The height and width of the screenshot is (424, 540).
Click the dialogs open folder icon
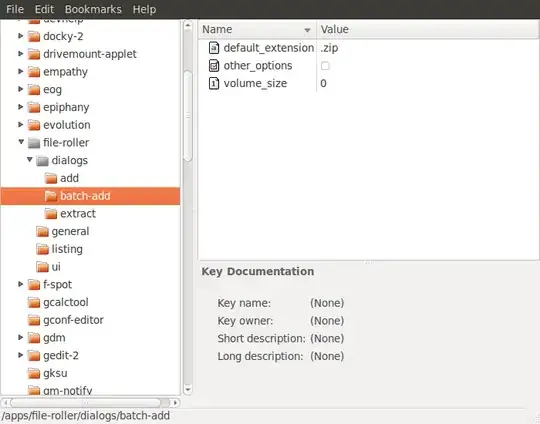tap(42, 160)
